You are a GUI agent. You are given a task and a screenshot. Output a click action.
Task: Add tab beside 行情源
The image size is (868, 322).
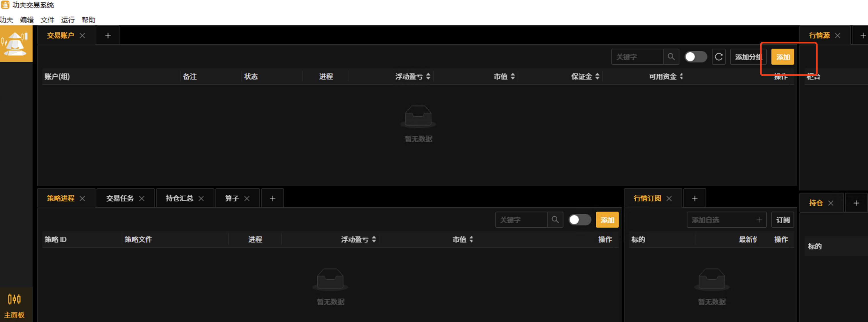(863, 35)
